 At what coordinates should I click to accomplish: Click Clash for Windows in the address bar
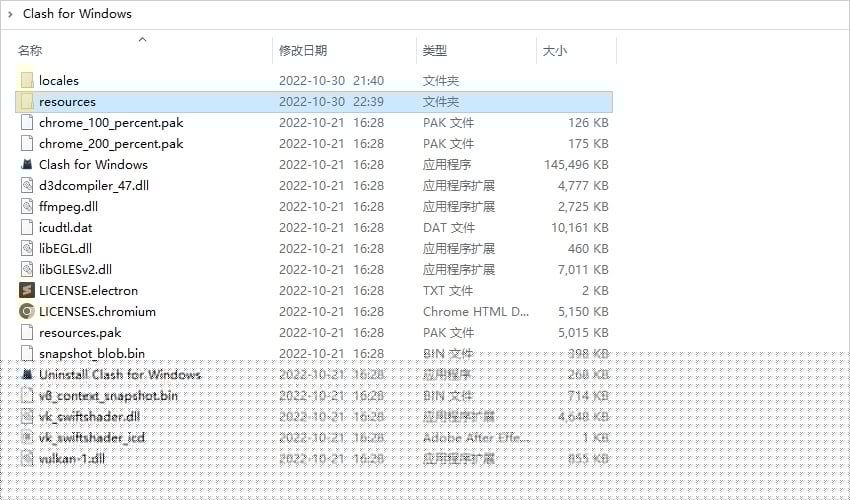click(x=77, y=14)
